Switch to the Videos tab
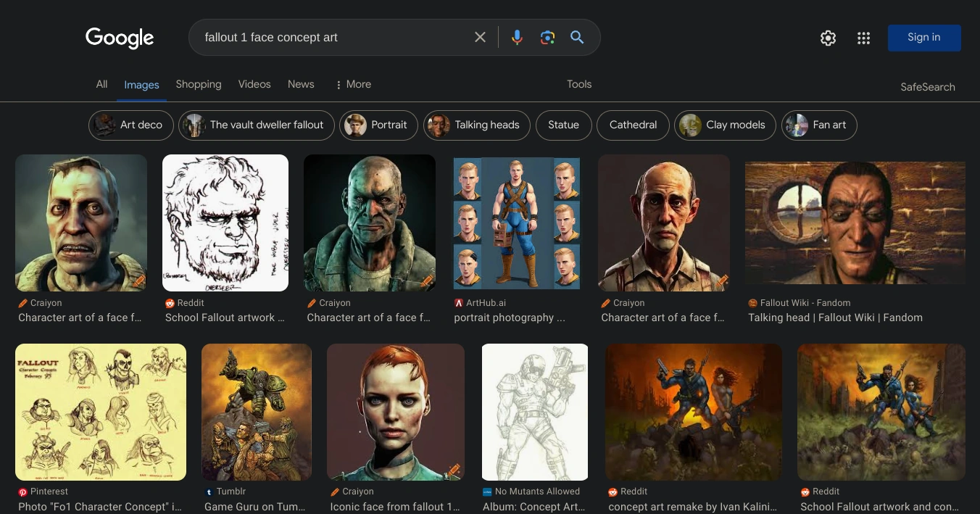 254,84
